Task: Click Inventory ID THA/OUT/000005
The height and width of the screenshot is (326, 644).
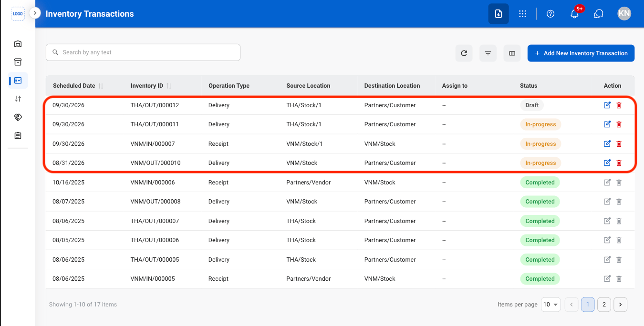Action: (x=155, y=260)
